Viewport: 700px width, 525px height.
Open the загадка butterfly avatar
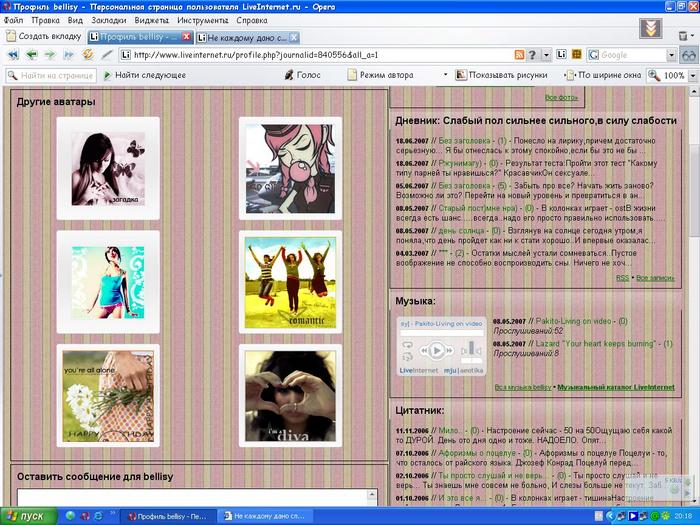[x=108, y=168]
